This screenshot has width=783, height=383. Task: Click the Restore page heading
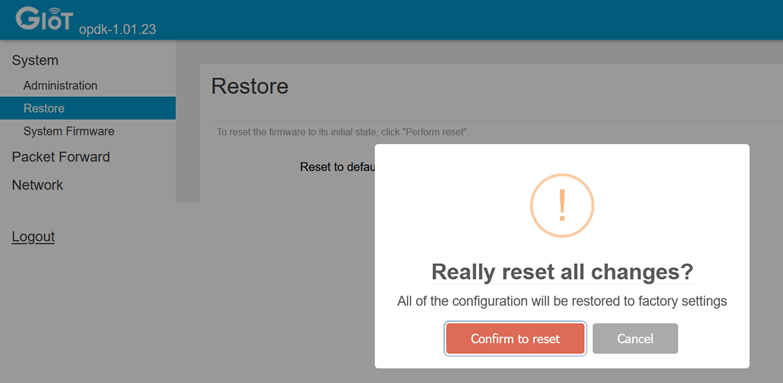pos(250,86)
